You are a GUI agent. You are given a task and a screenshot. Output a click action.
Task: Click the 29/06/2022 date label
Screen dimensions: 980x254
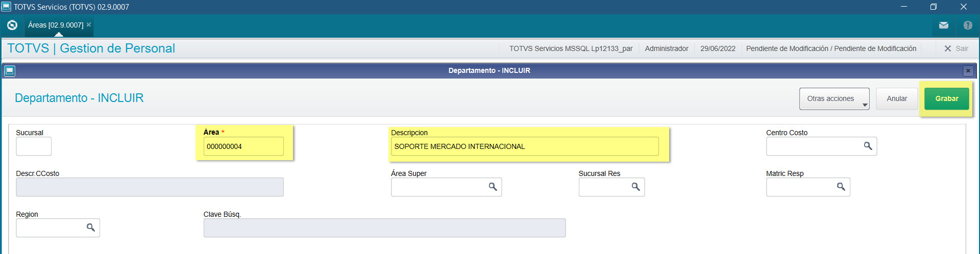[x=718, y=48]
